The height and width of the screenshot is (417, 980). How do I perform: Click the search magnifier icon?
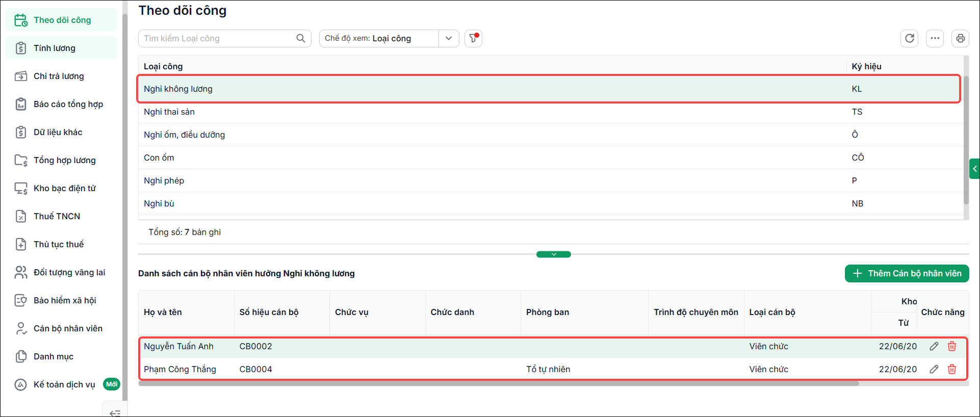[x=301, y=38]
